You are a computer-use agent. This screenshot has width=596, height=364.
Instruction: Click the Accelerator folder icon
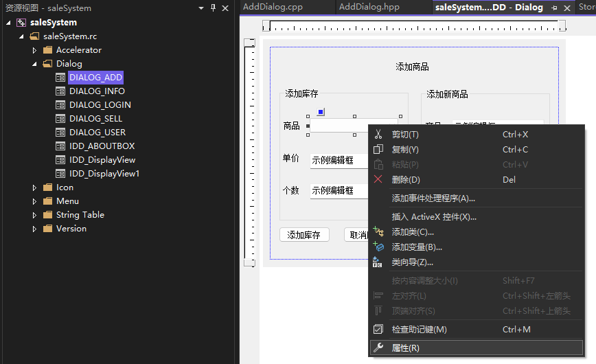click(47, 50)
